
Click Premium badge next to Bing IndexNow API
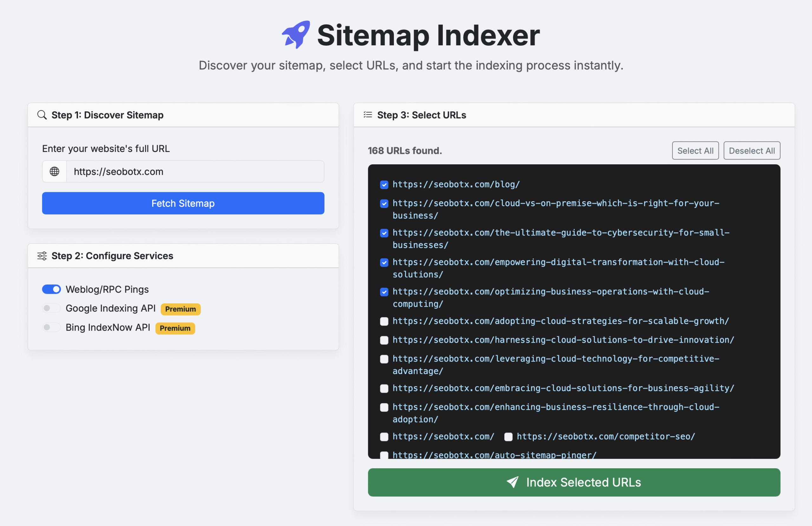(175, 328)
